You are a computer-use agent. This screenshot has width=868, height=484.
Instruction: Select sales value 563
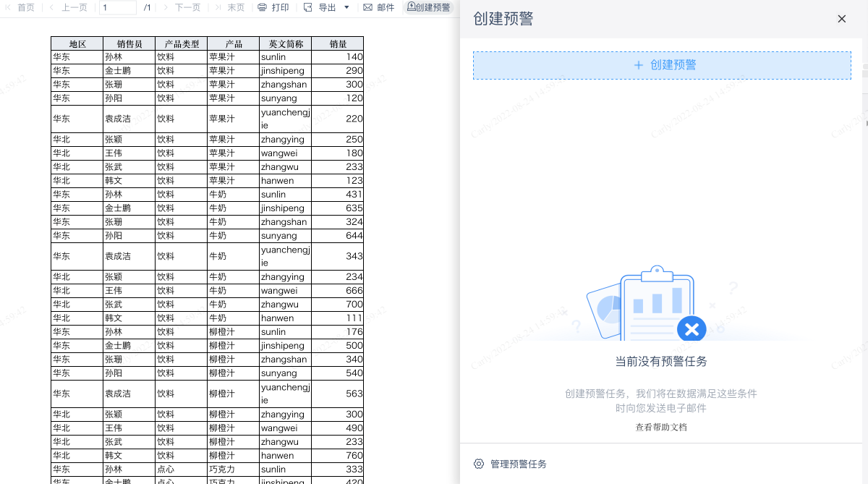[338, 394]
